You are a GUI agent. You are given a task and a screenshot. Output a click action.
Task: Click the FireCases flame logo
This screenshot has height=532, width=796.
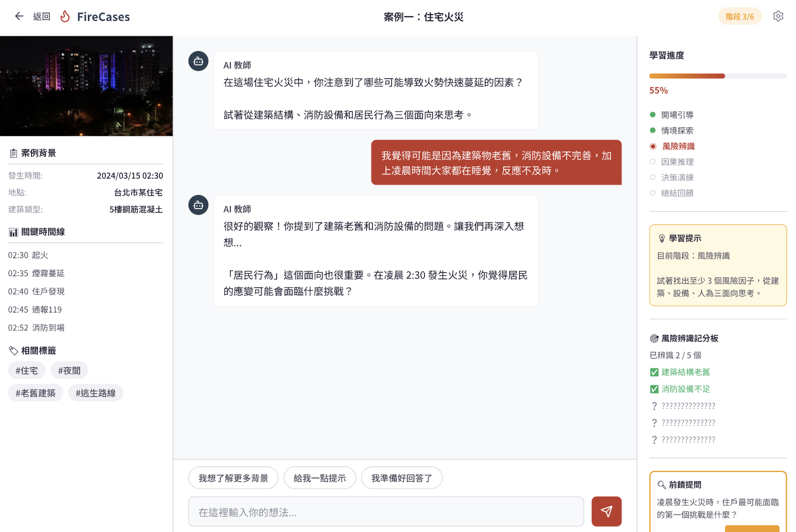point(65,16)
